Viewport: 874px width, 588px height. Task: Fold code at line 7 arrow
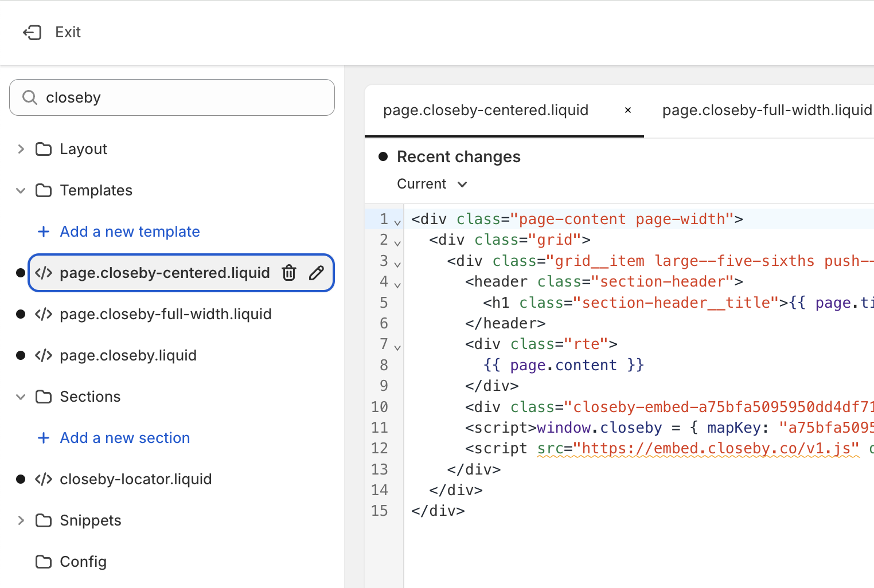click(x=397, y=347)
